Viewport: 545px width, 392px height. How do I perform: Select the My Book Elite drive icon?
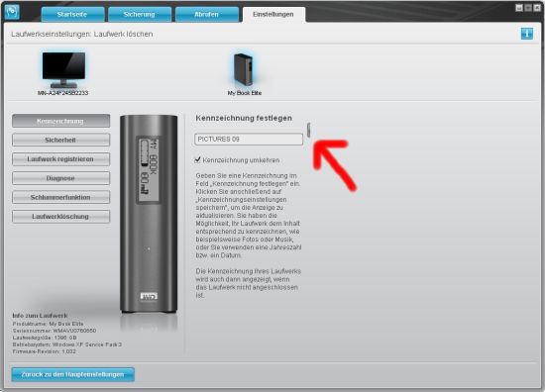244,69
